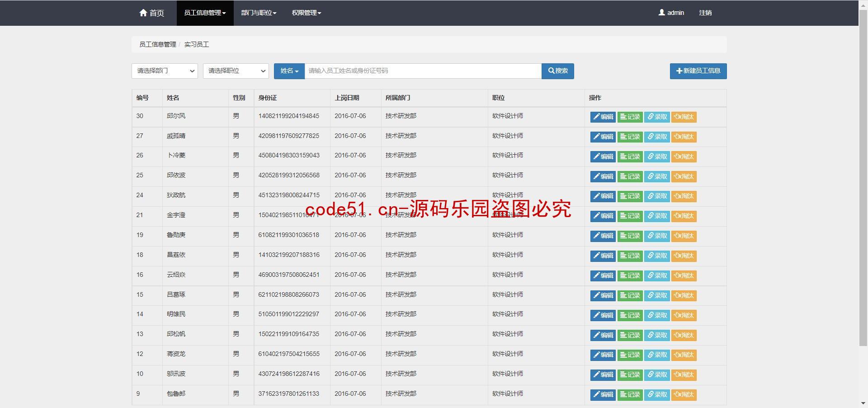868x408 pixels.
Task: Click 注销 to log out
Action: tap(705, 13)
